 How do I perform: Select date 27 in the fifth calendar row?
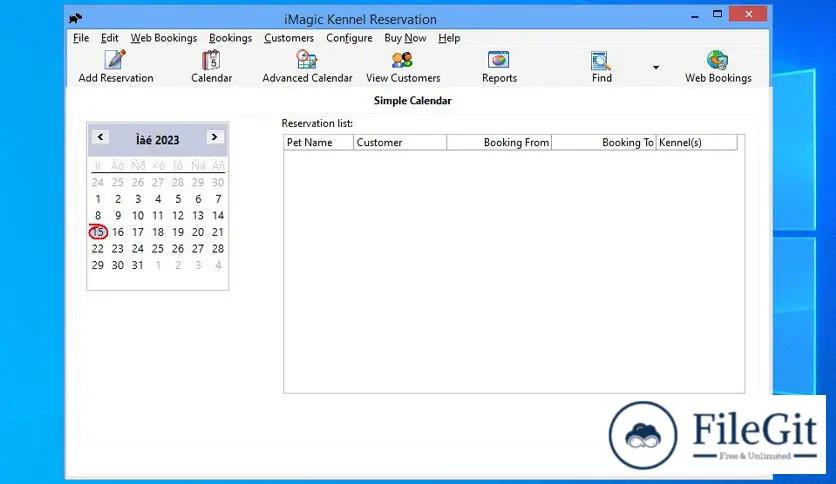tap(198, 248)
